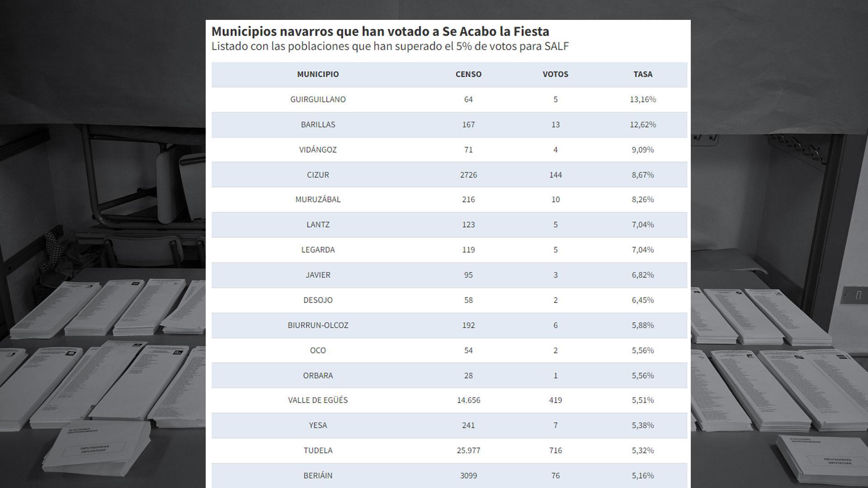Sort by the TASA column header
This screenshot has width=868, height=488.
coord(642,74)
